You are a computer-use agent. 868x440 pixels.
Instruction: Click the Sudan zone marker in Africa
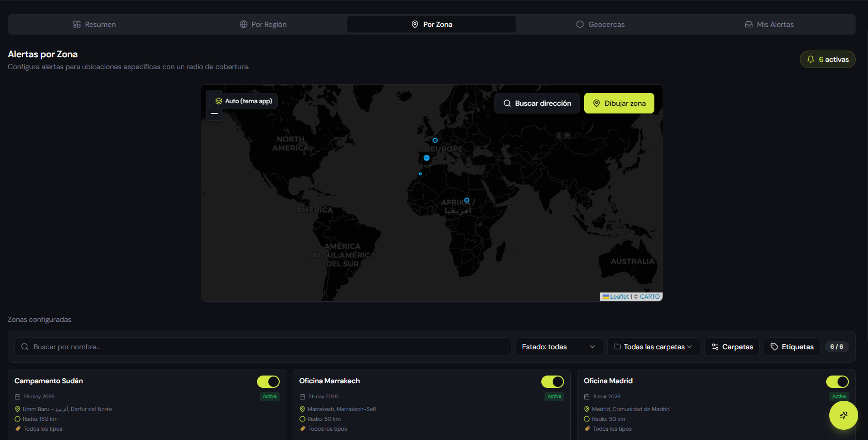tap(467, 200)
